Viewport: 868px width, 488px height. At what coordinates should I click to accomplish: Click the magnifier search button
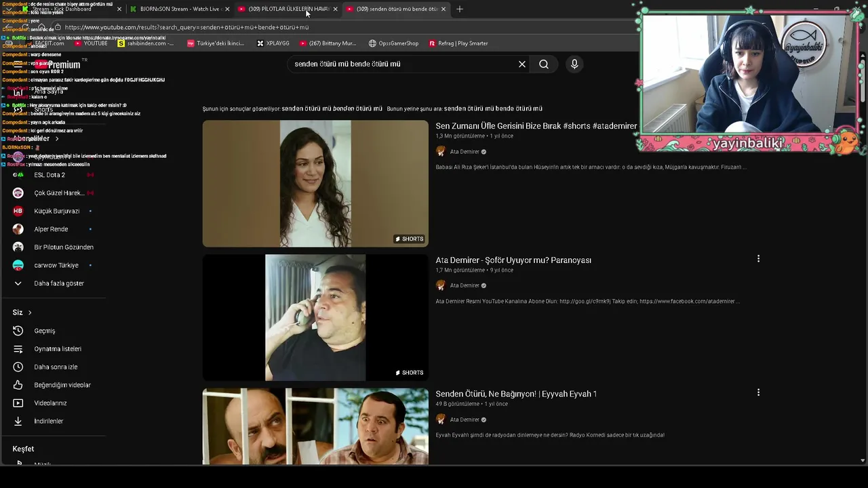pyautogui.click(x=544, y=64)
